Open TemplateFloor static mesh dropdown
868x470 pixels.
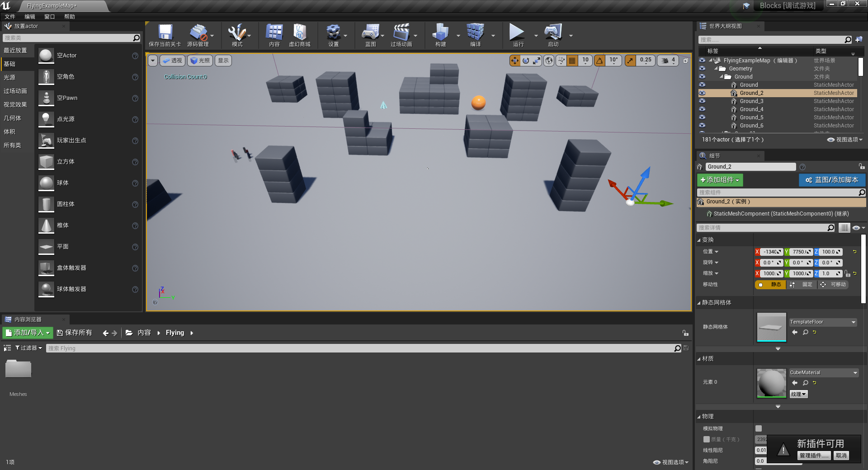tap(823, 322)
